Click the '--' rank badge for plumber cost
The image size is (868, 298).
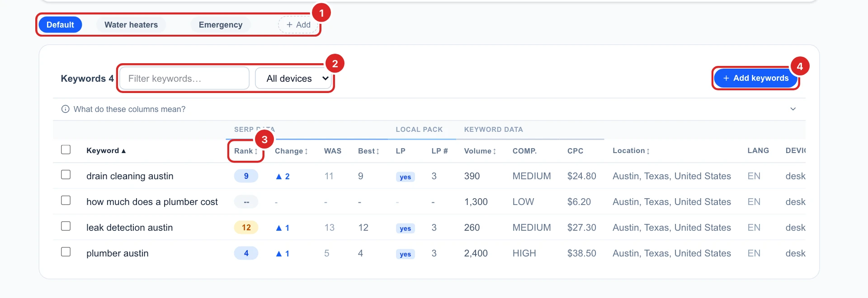click(246, 202)
